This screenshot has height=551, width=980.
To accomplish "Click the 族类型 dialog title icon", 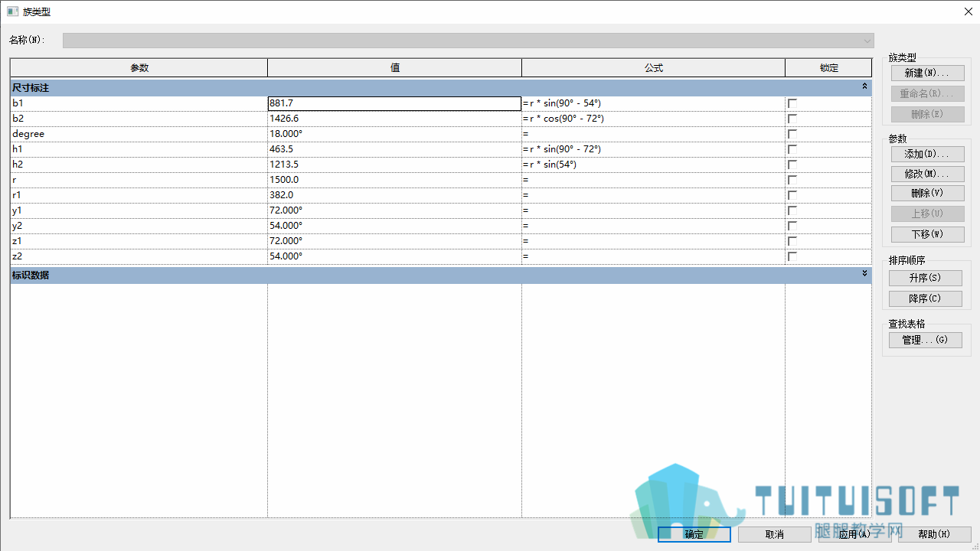I will (12, 11).
